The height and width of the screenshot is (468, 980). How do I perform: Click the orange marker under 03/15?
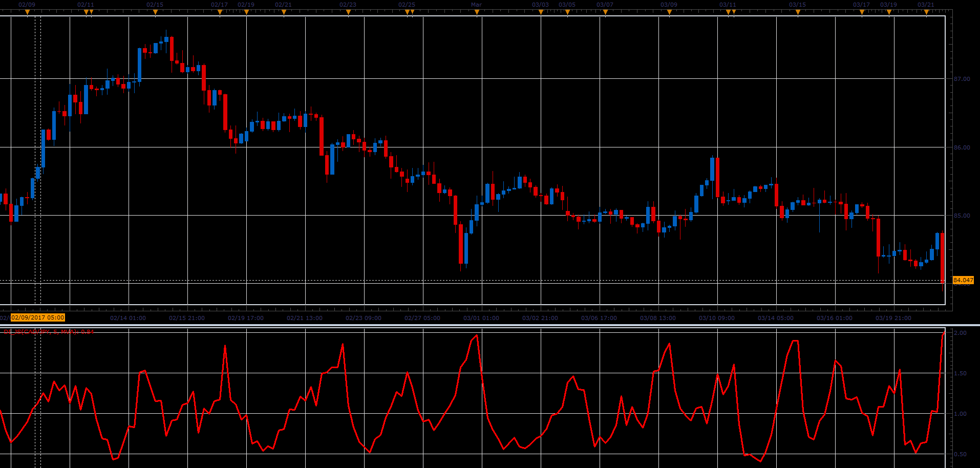pyautogui.click(x=798, y=12)
